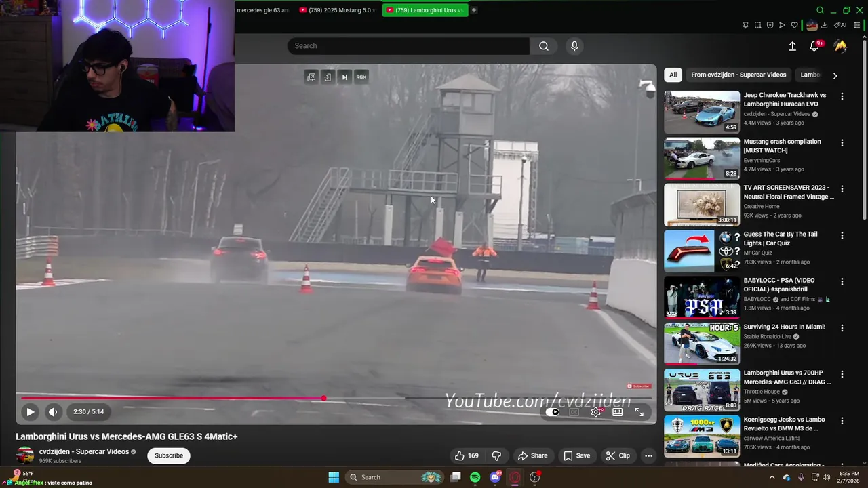This screenshot has width=868, height=488.
Task: Switch to mercedes gle 63 browser tab
Action: [x=262, y=10]
